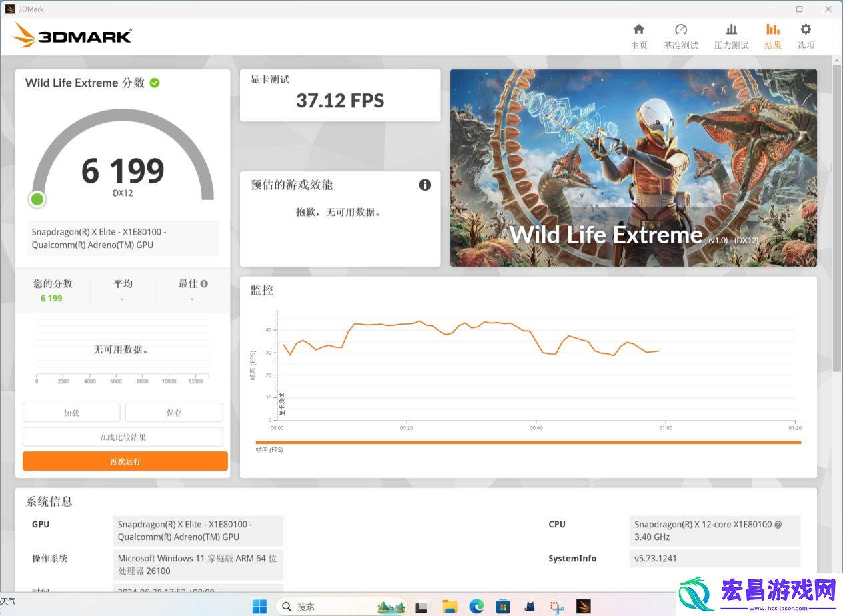Click the 保存 save button
This screenshot has width=843, height=616.
click(174, 413)
